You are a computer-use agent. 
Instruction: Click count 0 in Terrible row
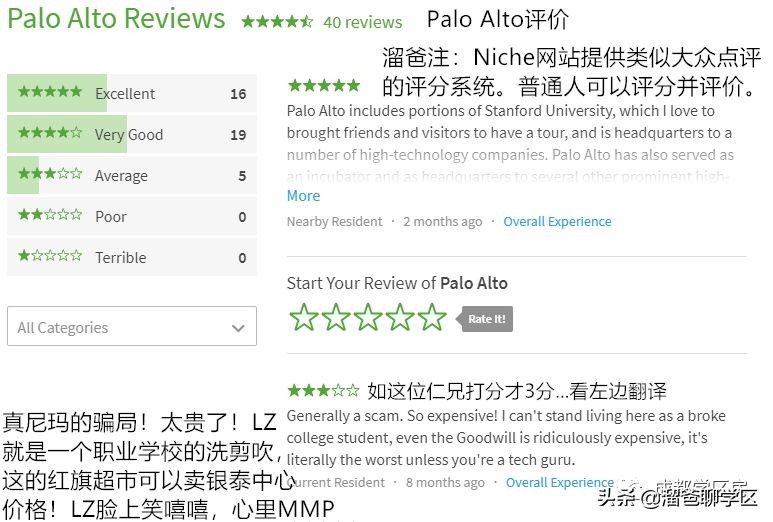[242, 257]
